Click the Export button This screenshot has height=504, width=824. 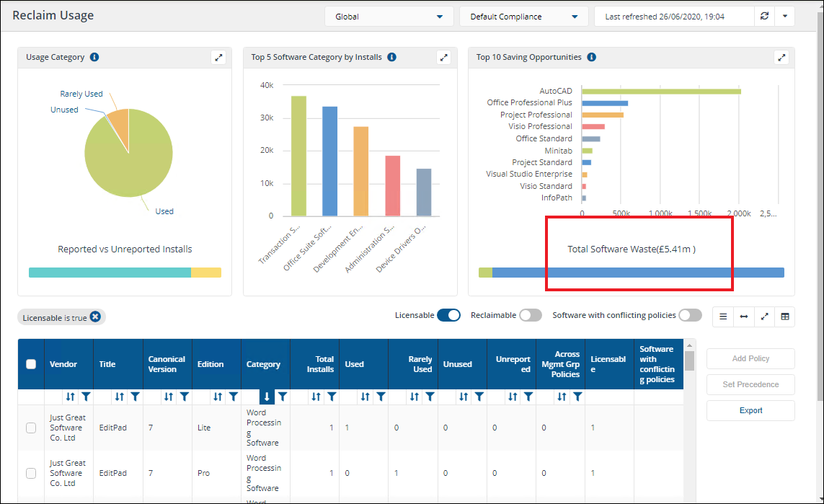750,410
